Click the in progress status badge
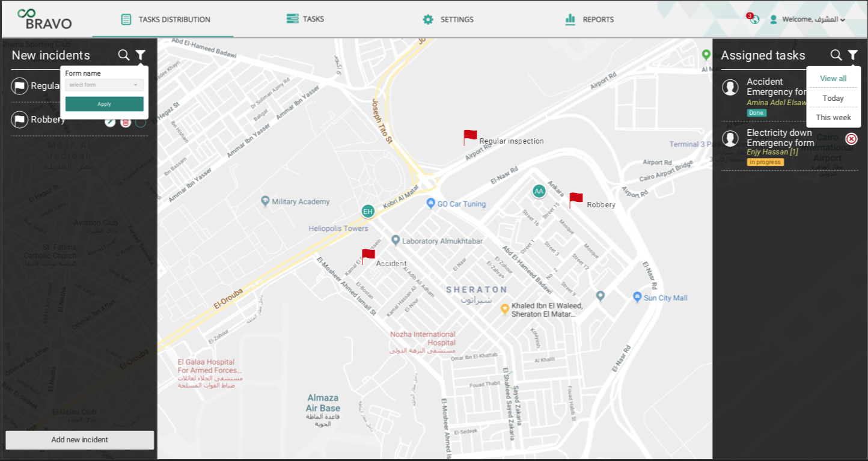Viewport: 868px width, 461px height. click(x=765, y=162)
